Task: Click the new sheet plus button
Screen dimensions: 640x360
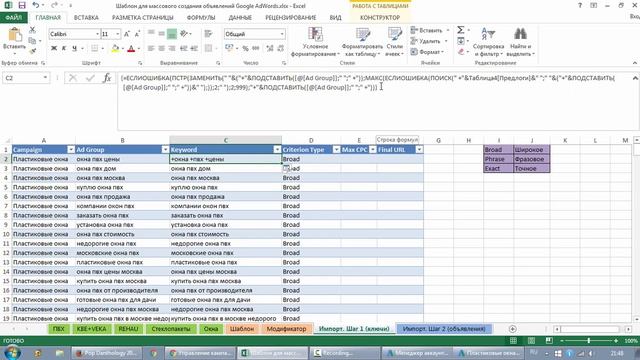Action: point(513,329)
